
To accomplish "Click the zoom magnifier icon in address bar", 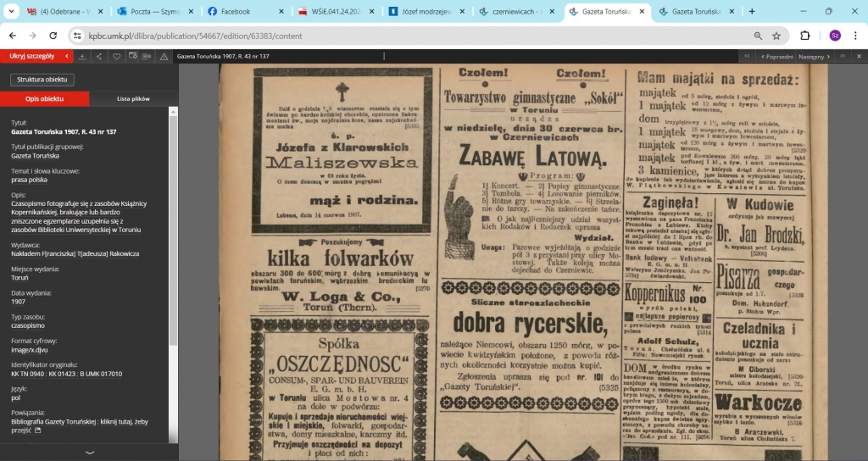I will click(758, 36).
